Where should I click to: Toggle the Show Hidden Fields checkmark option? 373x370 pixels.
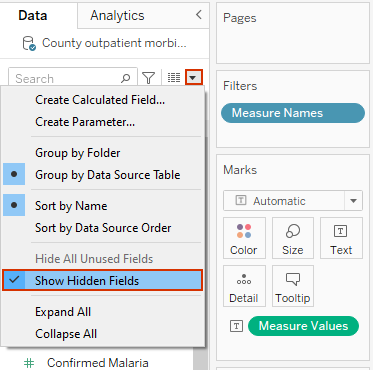[102, 280]
